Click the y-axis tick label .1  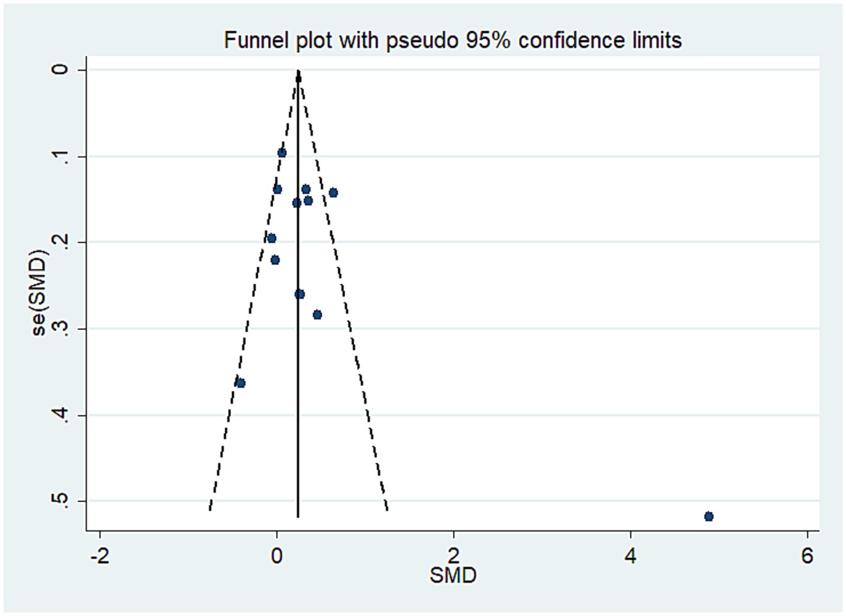pos(60,156)
